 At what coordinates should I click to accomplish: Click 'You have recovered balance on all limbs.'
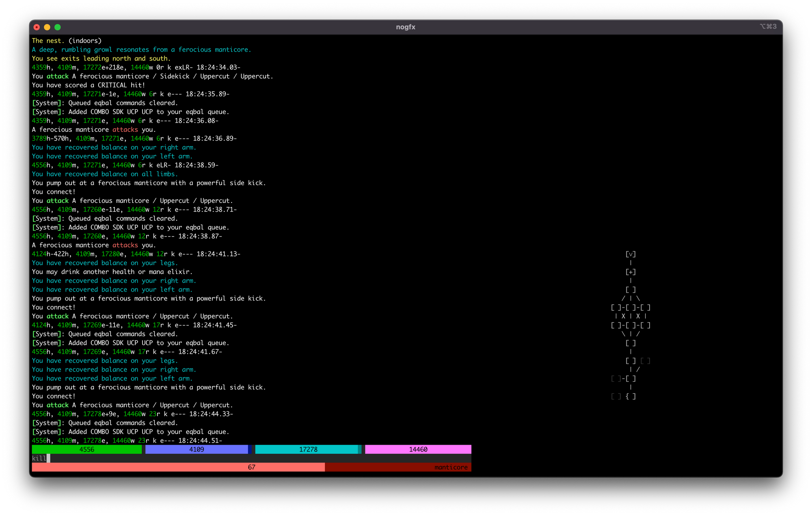tap(105, 174)
